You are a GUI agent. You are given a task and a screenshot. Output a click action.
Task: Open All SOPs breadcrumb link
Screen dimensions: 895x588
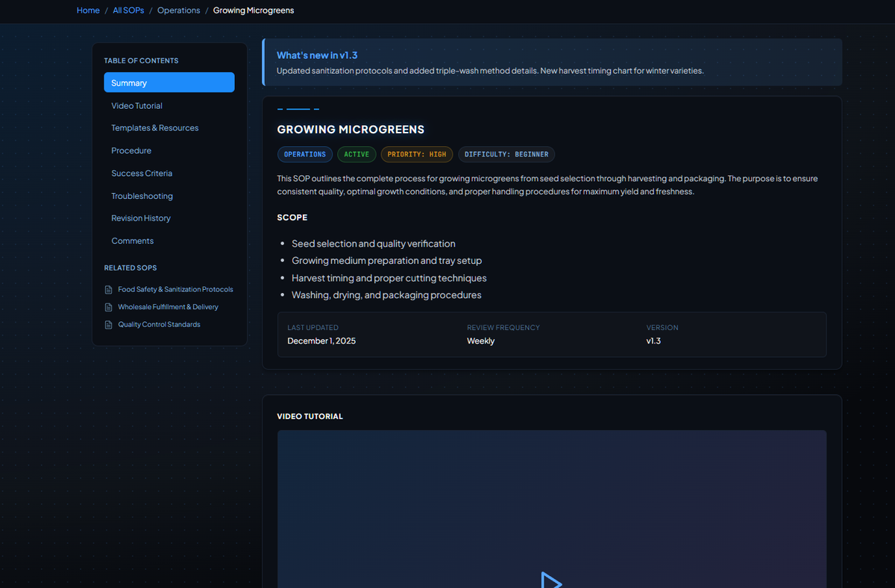[128, 10]
